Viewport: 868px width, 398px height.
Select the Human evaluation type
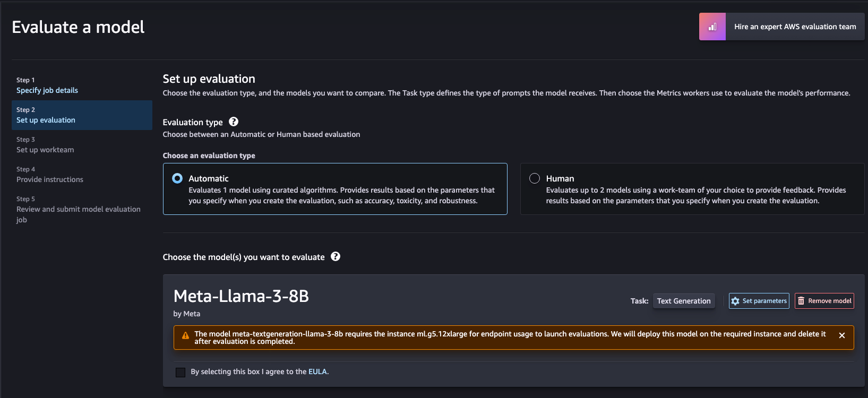pyautogui.click(x=535, y=178)
